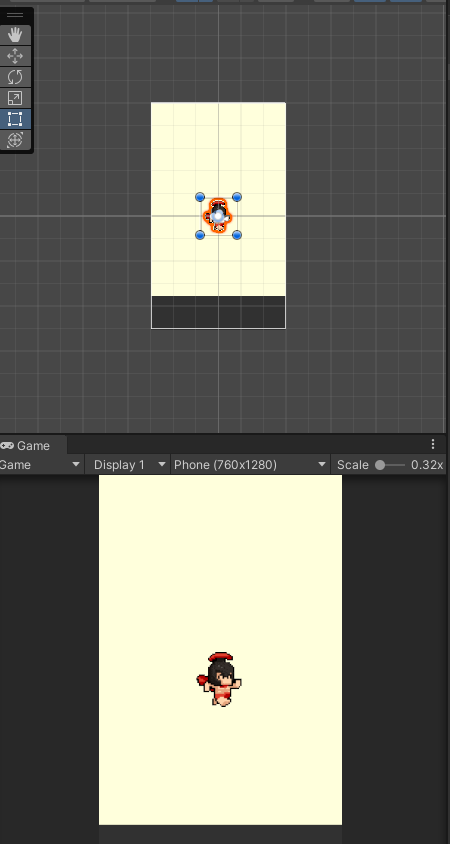Click the top-right rect handle of the sprite
Screen dimensions: 450x844
[236, 198]
